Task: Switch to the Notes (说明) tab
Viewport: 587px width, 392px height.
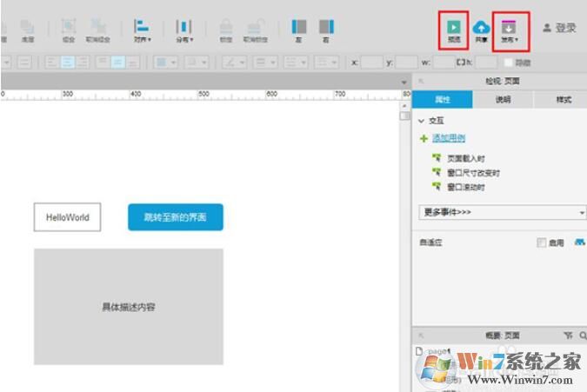Action: (504, 100)
